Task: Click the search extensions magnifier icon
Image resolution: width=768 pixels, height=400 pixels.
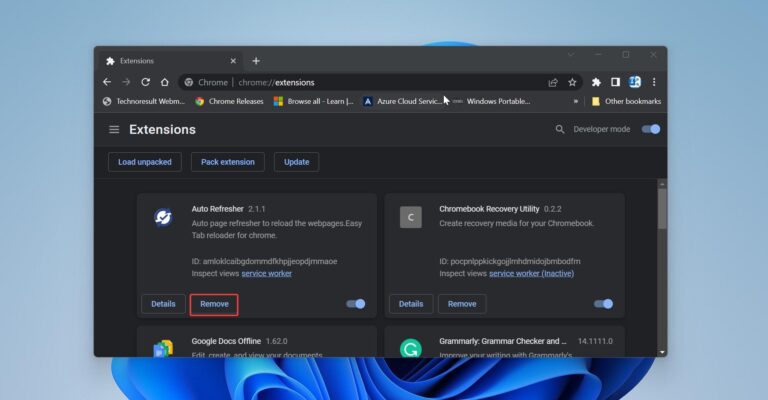Action: click(x=560, y=130)
